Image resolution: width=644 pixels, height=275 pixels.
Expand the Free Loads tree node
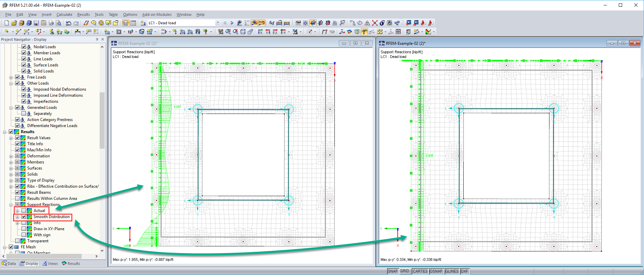[11, 78]
